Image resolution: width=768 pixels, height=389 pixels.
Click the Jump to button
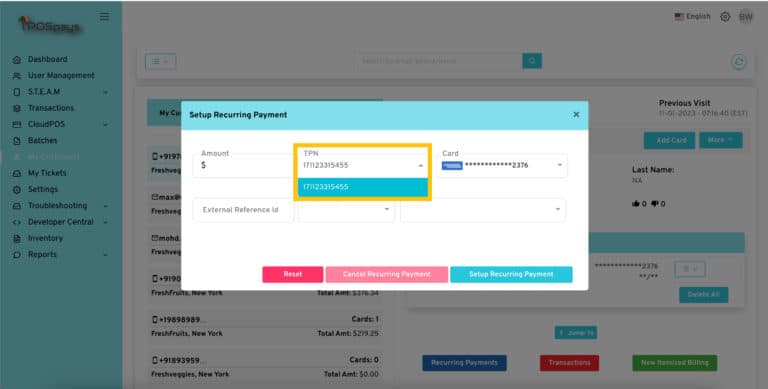576,333
